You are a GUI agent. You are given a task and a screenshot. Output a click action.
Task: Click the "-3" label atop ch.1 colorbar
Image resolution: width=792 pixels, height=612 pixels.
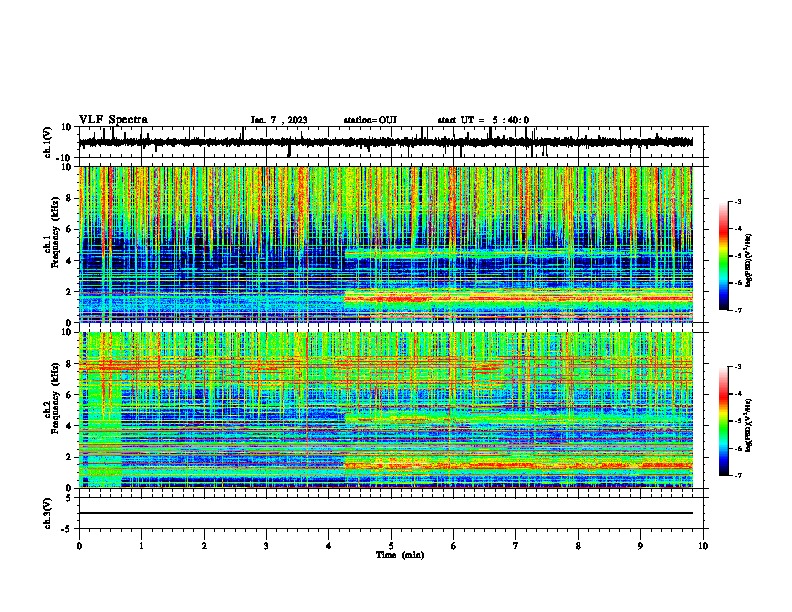click(737, 201)
